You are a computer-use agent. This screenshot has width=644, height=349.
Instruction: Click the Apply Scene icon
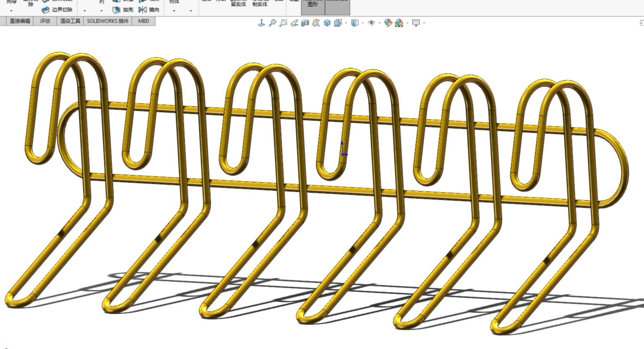click(399, 23)
